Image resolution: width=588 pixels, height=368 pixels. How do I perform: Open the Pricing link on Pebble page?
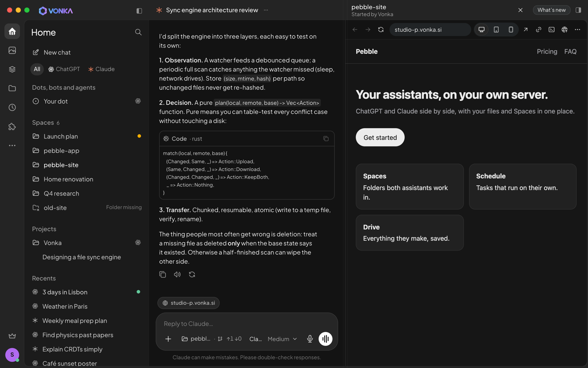pos(547,52)
